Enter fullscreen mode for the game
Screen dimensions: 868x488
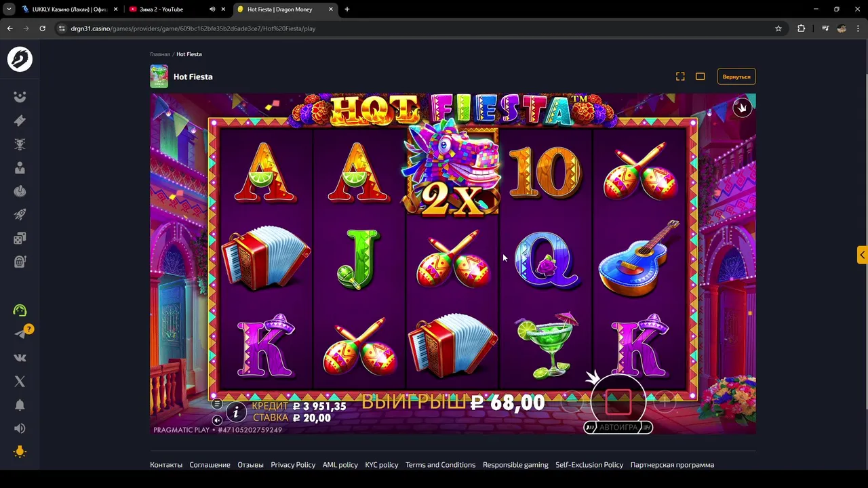pos(680,77)
